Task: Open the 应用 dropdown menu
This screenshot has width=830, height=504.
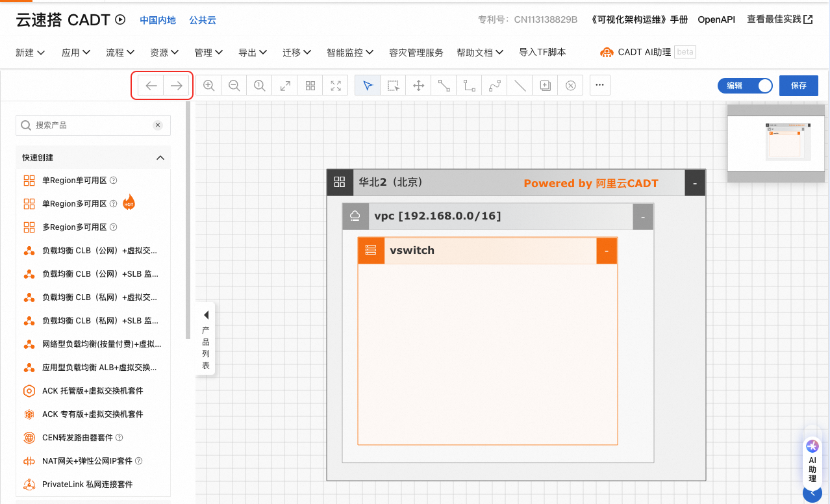Action: (76, 53)
